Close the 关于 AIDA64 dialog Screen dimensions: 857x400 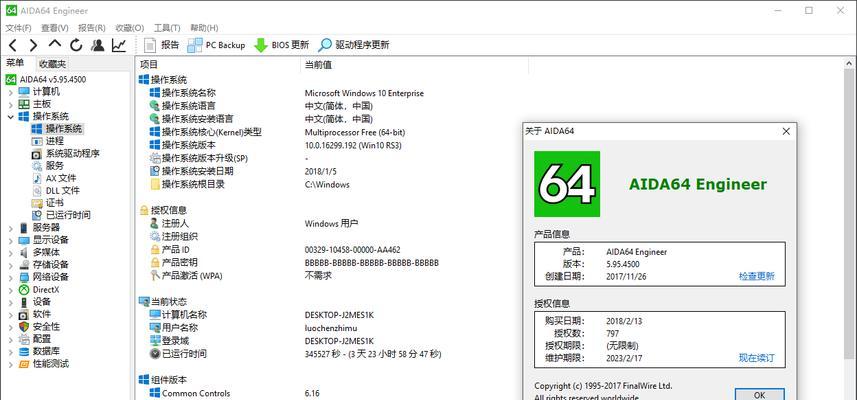tap(786, 131)
